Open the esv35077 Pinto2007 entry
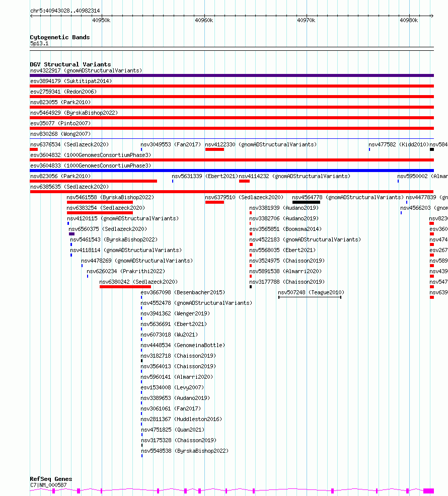This screenshot has height=496, width=448. click(x=60, y=123)
